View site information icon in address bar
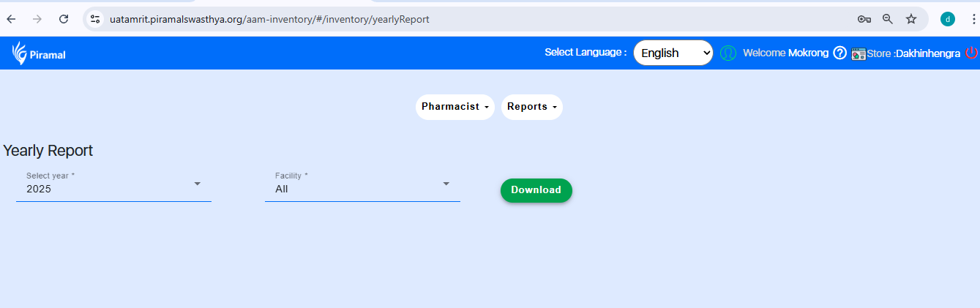 point(95,19)
